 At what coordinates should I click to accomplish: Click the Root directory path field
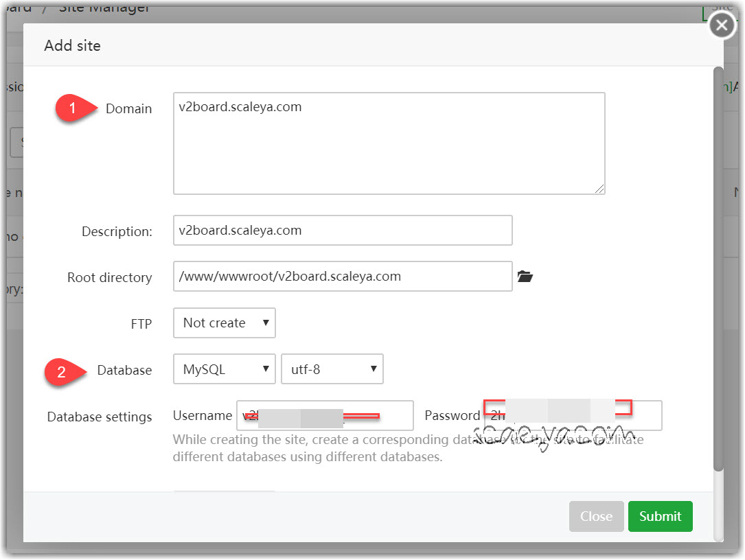click(343, 277)
